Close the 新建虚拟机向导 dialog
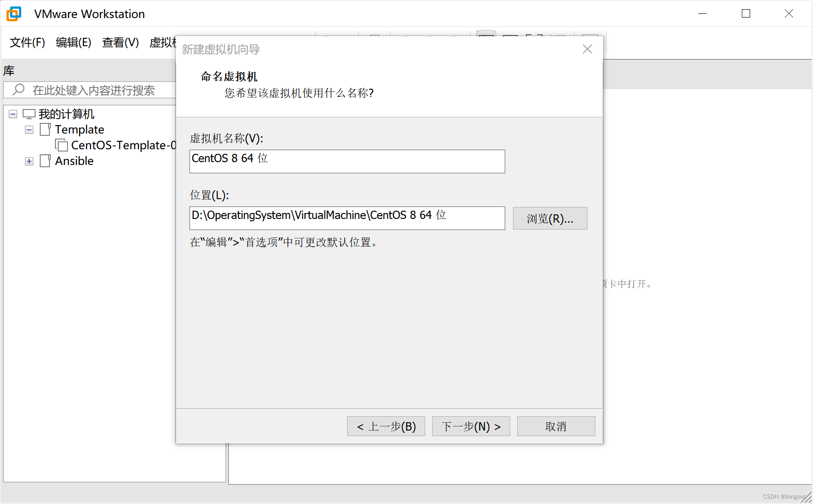The image size is (813, 504). (x=587, y=49)
